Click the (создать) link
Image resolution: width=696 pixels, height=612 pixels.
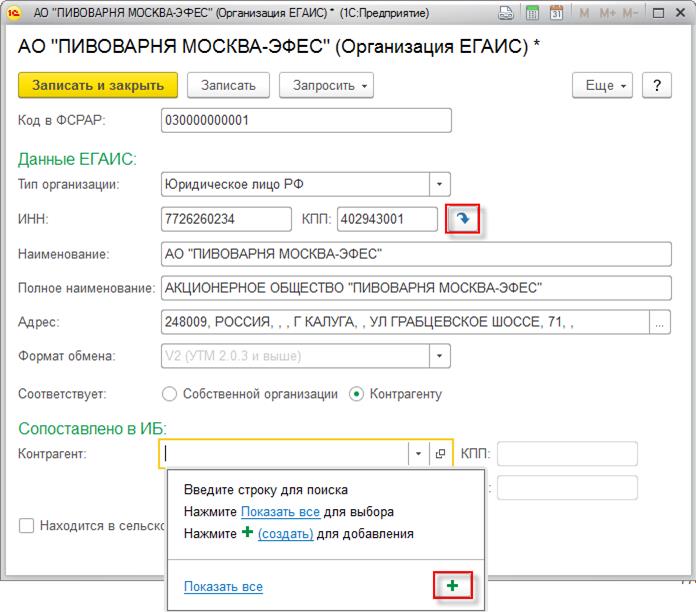285,533
